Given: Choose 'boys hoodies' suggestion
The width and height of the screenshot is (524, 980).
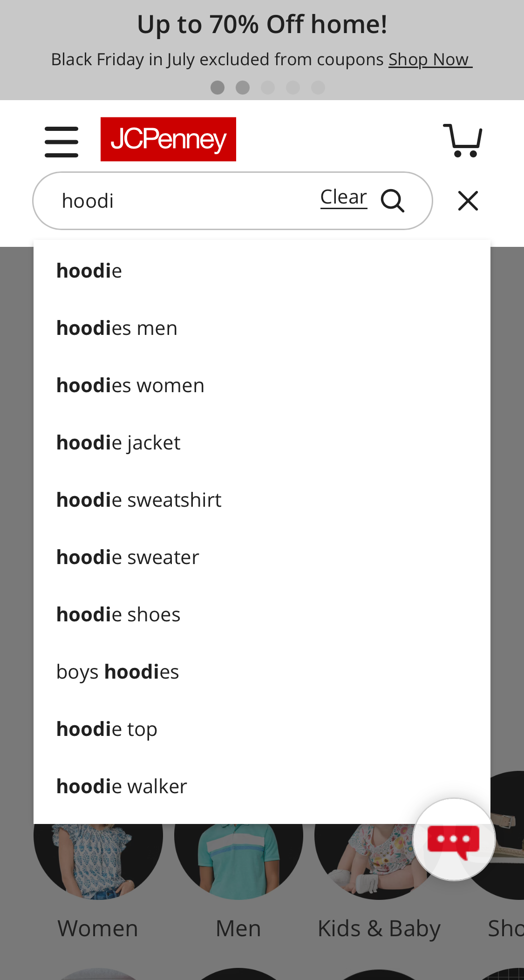Looking at the screenshot, I should 117,671.
